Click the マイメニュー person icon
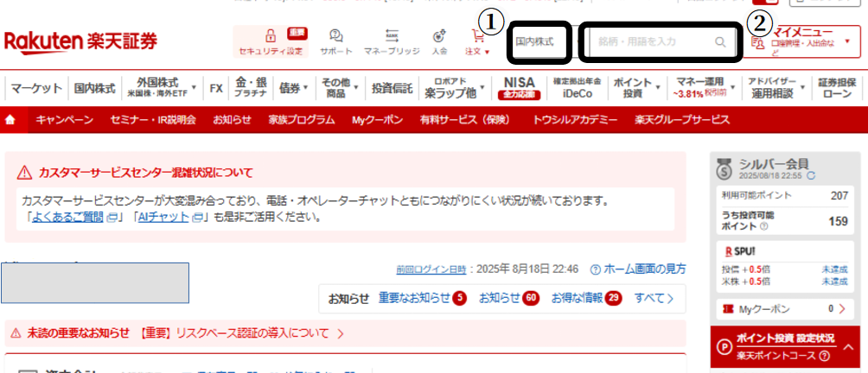Image resolution: width=868 pixels, height=373 pixels. (757, 42)
